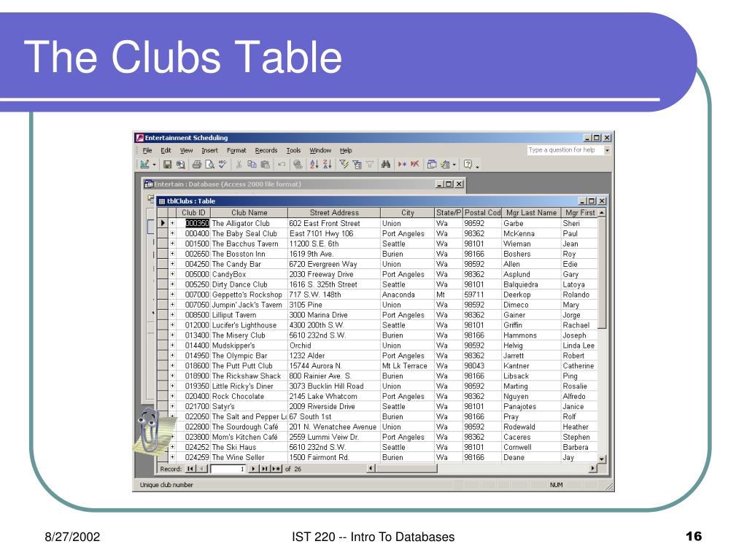Click the Find binoculars icon
The image size is (747, 560).
[x=386, y=164]
